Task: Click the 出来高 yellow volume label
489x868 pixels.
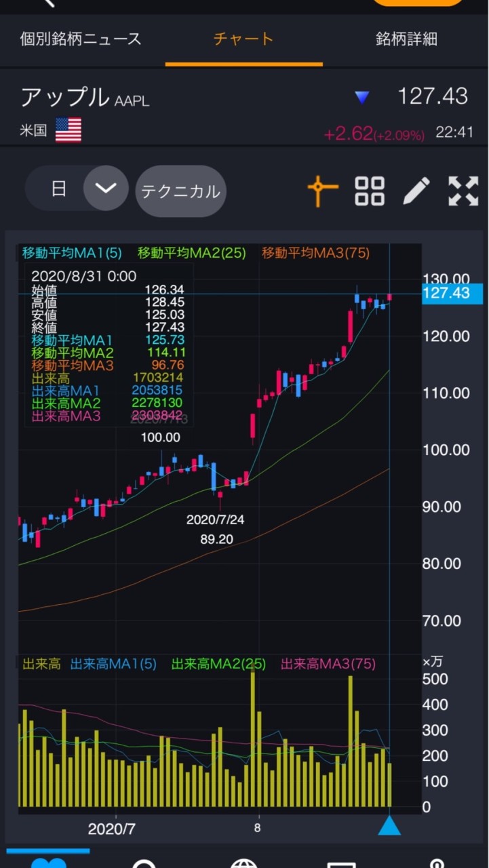Action: click(x=42, y=664)
